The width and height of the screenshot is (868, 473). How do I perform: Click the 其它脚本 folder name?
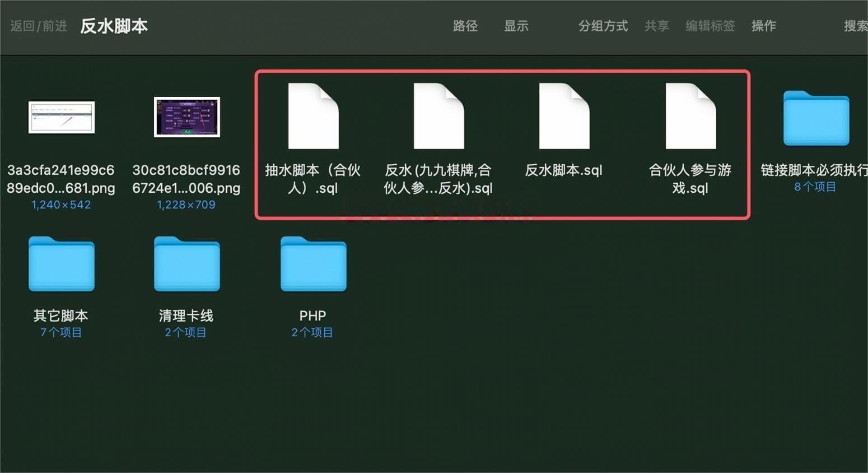pyautogui.click(x=60, y=316)
